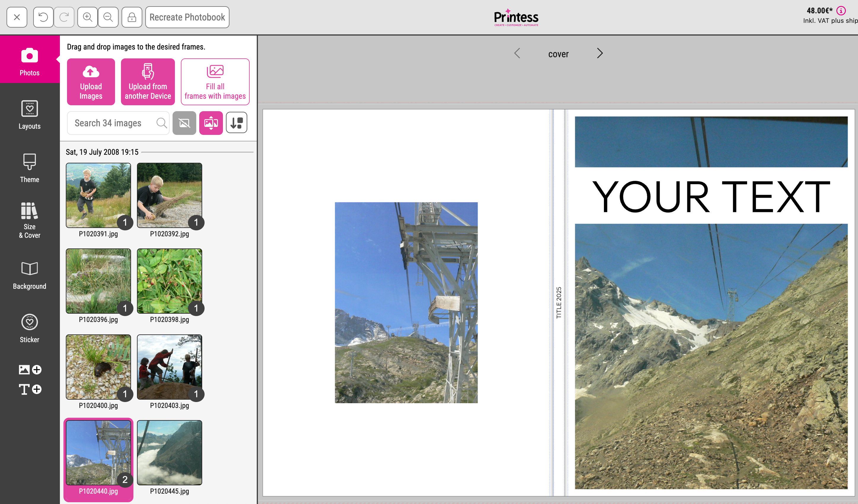Zoom in on the photobook canvas

87,17
